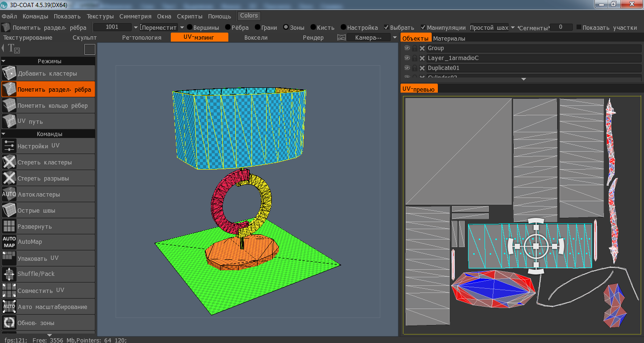644x343 pixels.
Task: Switch to the Ре-топология tab
Action: (x=142, y=37)
